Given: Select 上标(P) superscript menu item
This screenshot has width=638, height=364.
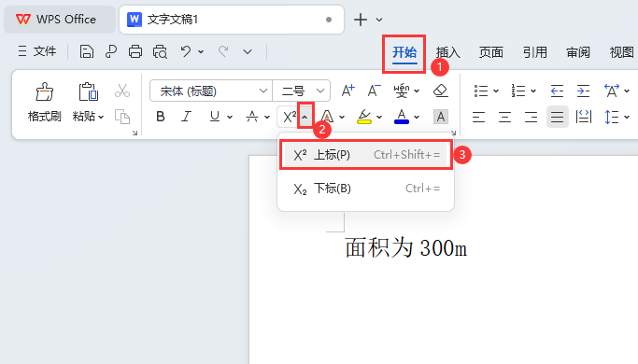Looking at the screenshot, I should [x=365, y=155].
